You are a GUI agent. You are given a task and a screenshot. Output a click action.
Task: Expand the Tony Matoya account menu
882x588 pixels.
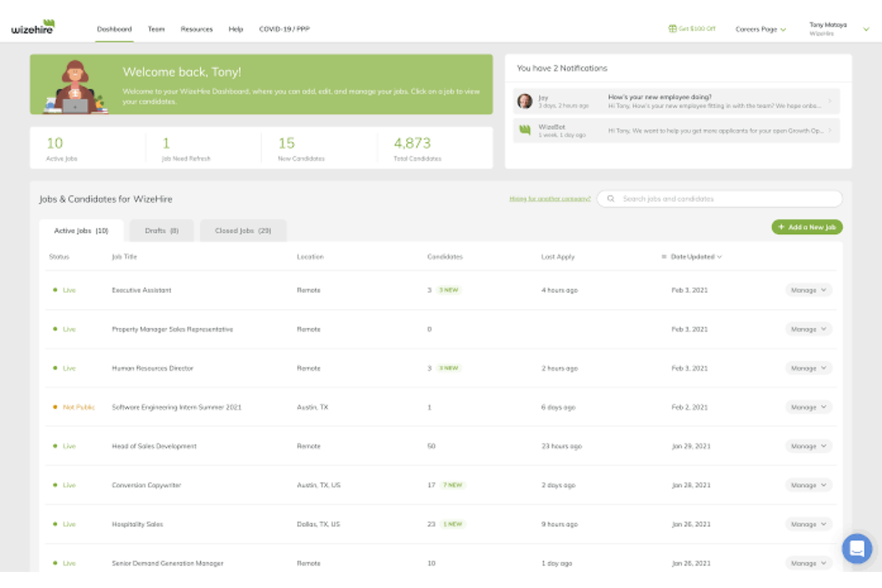pyautogui.click(x=839, y=29)
